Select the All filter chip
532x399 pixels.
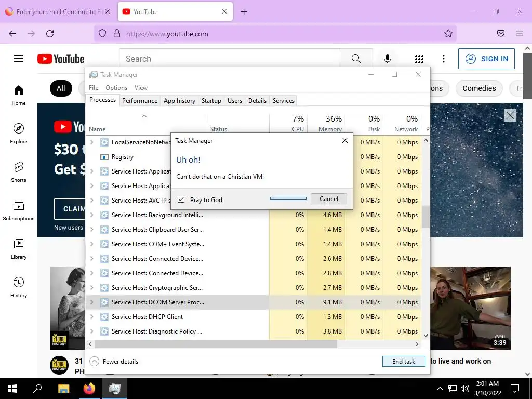point(61,88)
